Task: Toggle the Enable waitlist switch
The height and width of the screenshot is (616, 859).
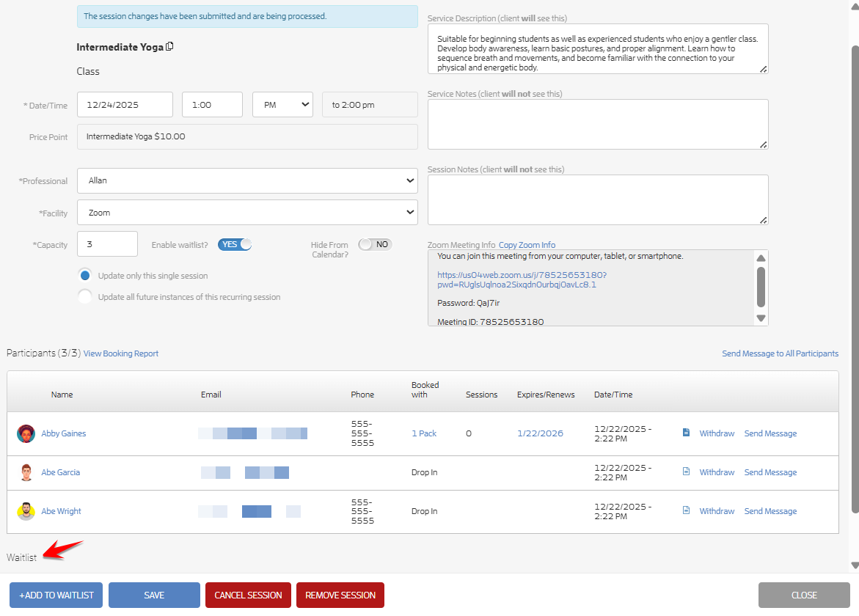Action: pos(235,245)
